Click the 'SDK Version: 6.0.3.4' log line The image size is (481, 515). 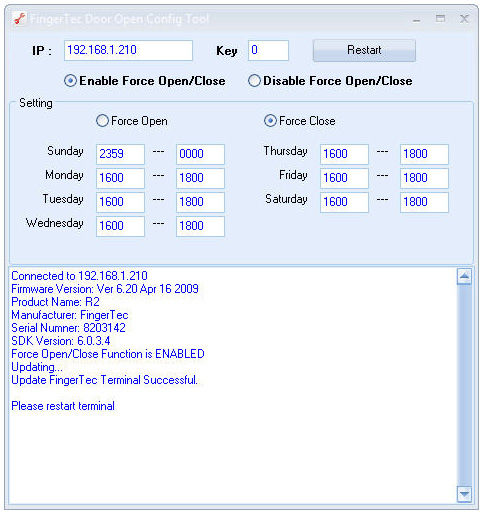point(61,341)
